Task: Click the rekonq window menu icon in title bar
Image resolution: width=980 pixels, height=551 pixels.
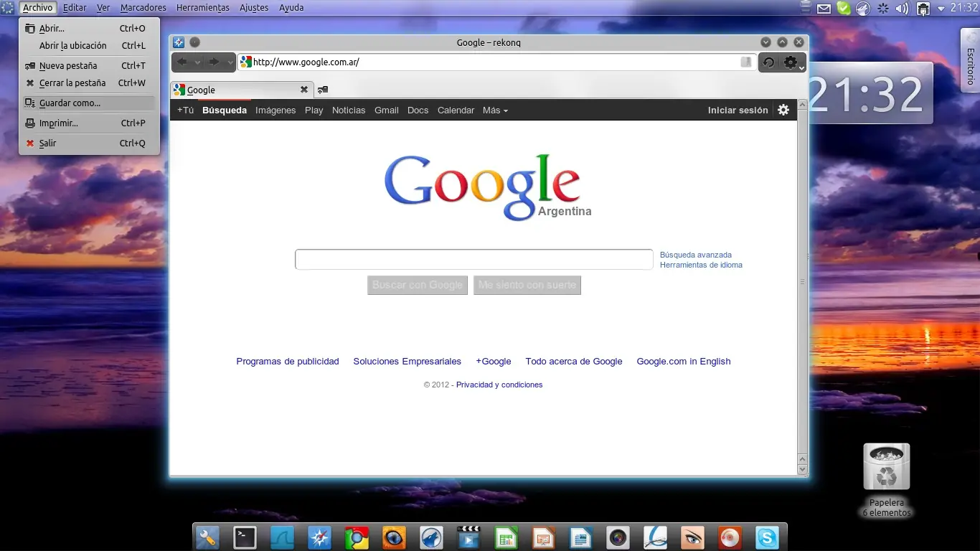Action: tap(179, 42)
